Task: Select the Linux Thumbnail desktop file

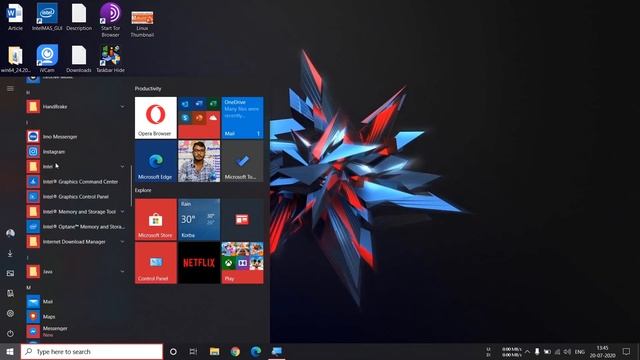Action: 142,24
